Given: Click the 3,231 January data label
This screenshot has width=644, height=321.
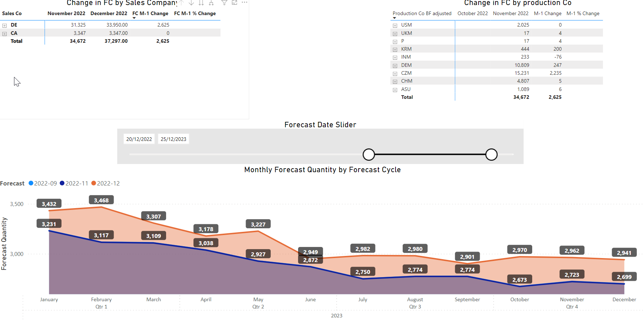Looking at the screenshot, I should 49,224.
